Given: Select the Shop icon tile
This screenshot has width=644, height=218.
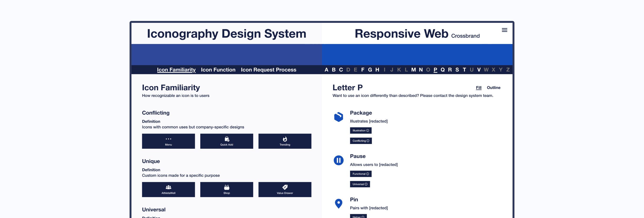Looking at the screenshot, I should tap(226, 189).
